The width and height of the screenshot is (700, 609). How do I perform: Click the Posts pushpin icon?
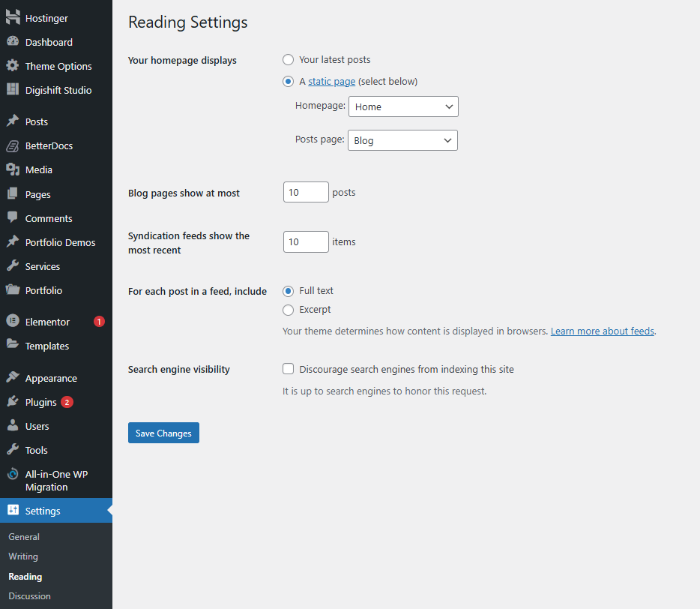[x=13, y=121]
